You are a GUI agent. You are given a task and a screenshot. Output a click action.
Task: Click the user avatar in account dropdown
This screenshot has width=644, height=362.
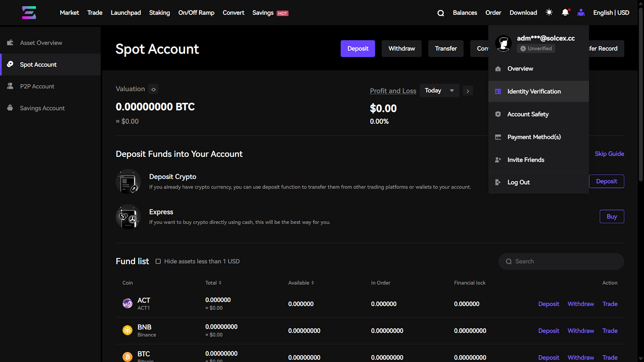(x=503, y=43)
